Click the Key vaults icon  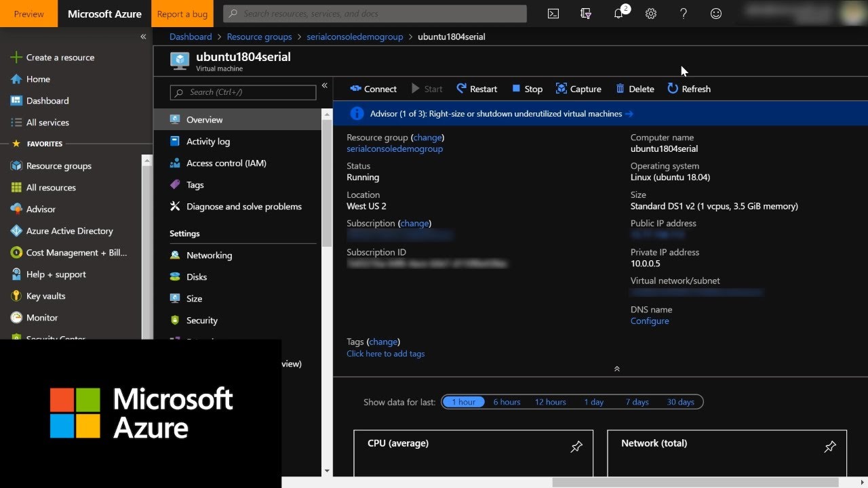(x=16, y=296)
